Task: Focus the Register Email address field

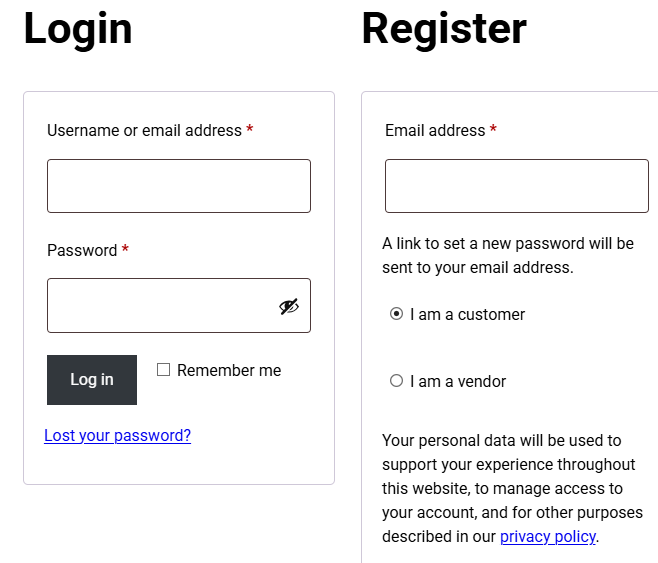Action: coord(516,186)
